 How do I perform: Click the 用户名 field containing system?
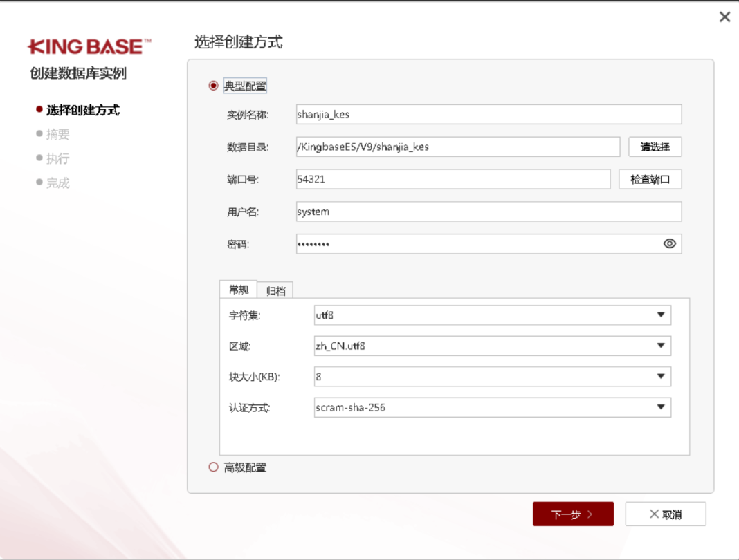489,212
